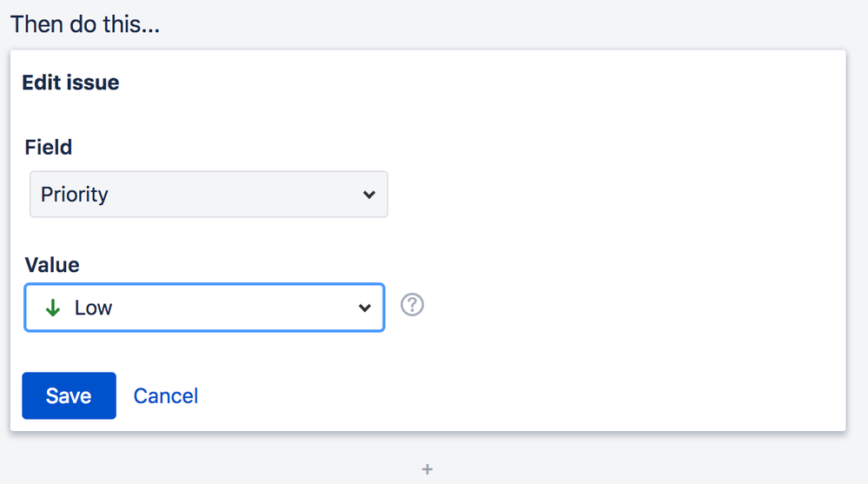The width and height of the screenshot is (868, 484).
Task: Click the "Then do this..." heading
Action: (x=85, y=23)
